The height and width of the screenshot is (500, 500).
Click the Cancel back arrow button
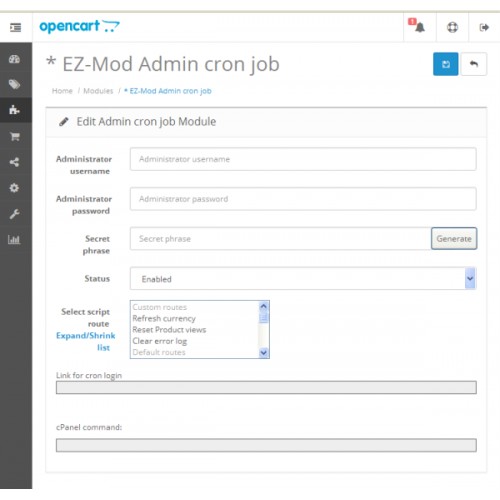click(474, 64)
